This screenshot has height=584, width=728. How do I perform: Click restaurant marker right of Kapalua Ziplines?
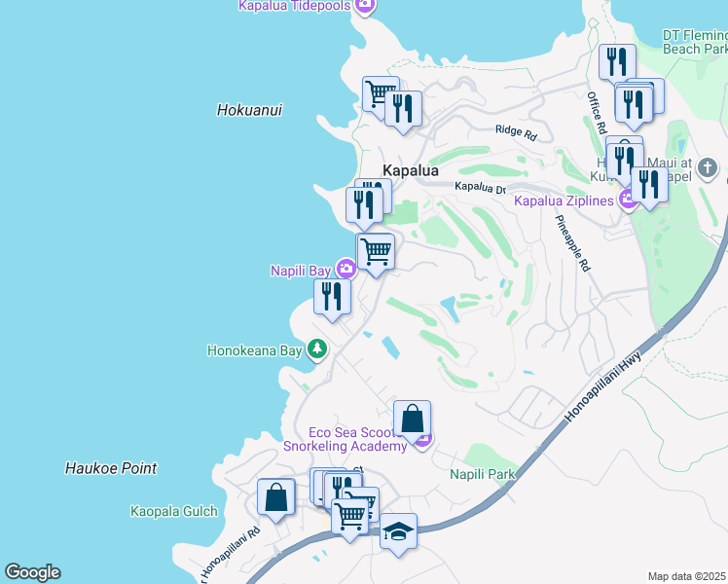click(x=649, y=185)
